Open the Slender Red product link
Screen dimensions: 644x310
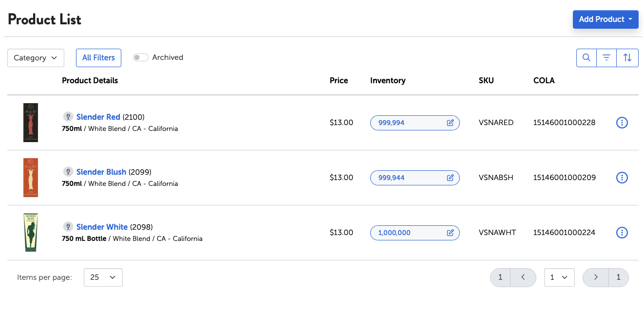tap(98, 117)
